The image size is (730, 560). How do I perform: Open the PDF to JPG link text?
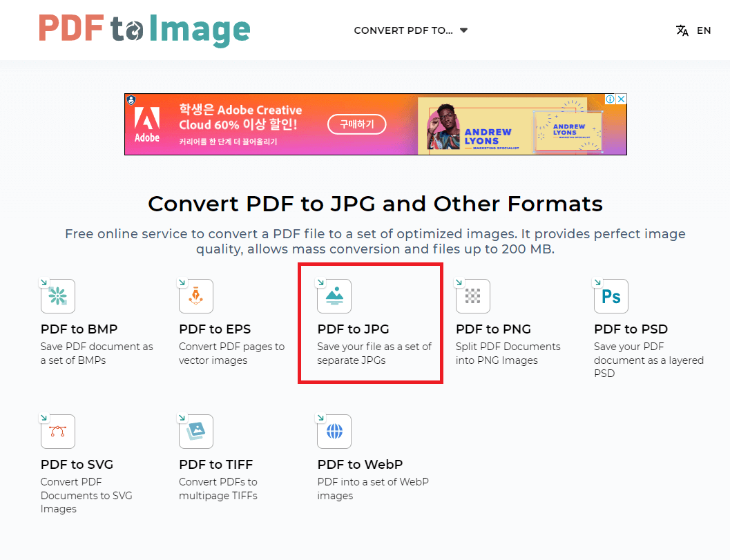tap(354, 329)
